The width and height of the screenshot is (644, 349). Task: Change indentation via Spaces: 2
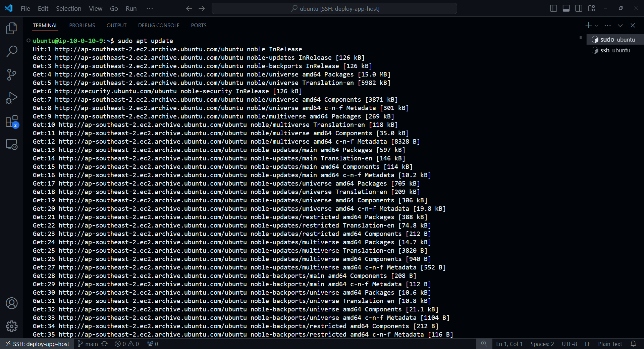click(x=542, y=344)
